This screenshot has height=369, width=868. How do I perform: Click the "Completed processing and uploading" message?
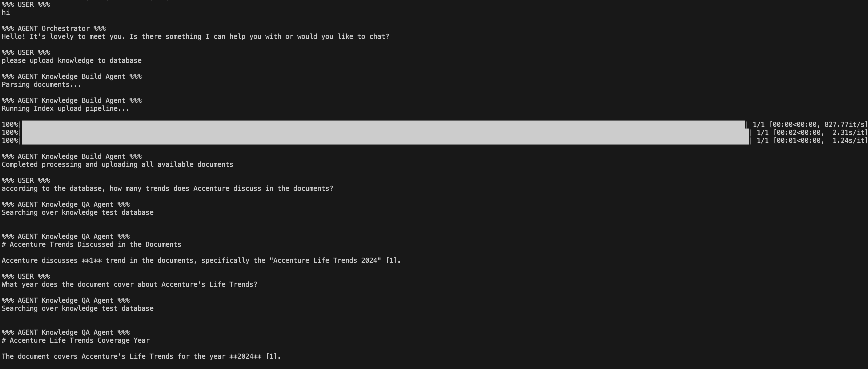coord(117,165)
